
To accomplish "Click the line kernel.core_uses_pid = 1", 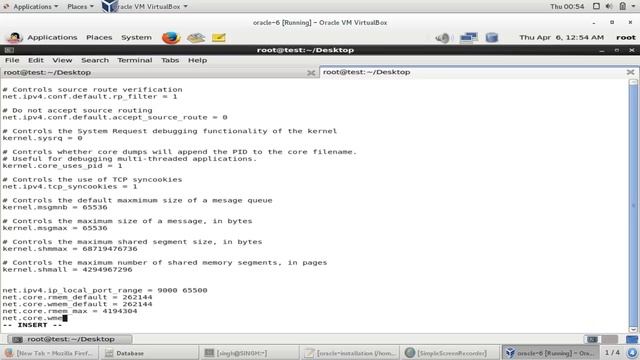I will tap(62, 166).
